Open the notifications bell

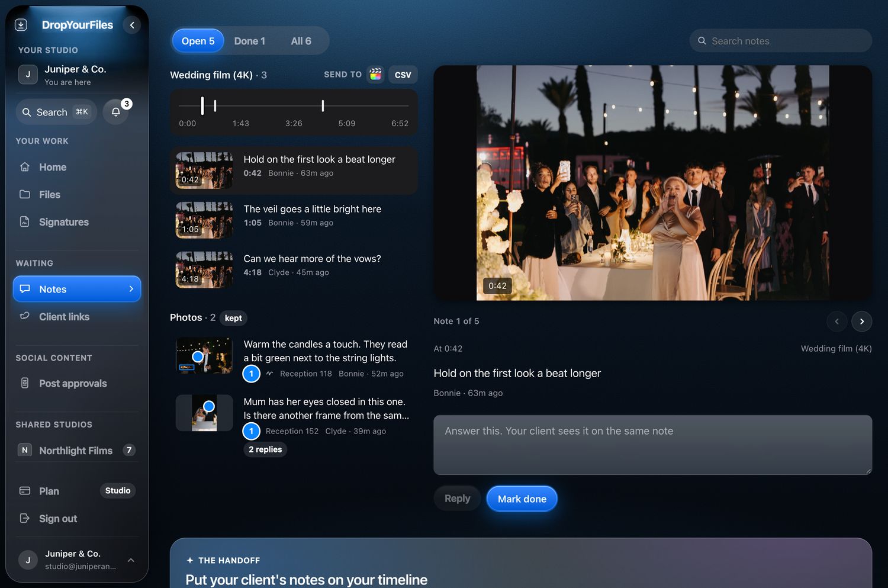tap(116, 112)
